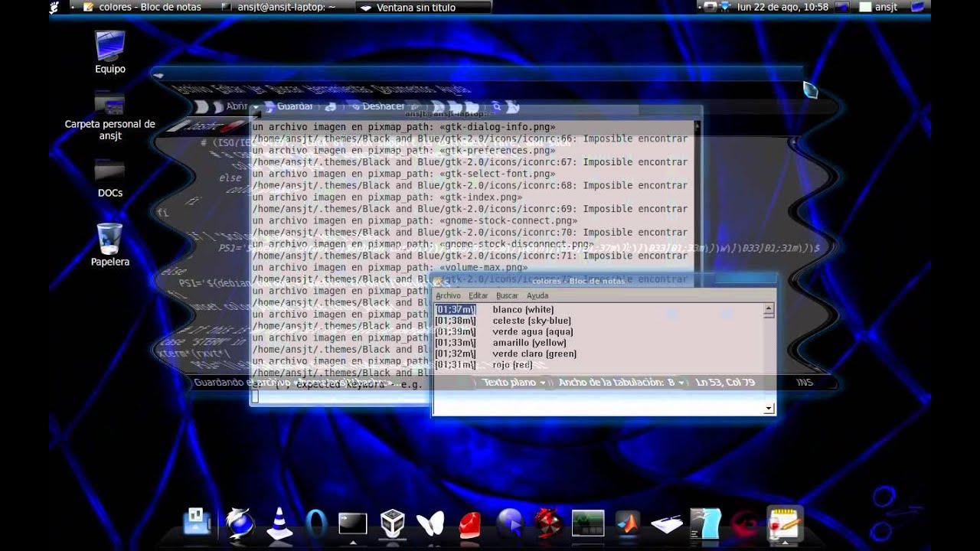The height and width of the screenshot is (551, 980).
Task: Open the Papelera trash icon
Action: 110,245
